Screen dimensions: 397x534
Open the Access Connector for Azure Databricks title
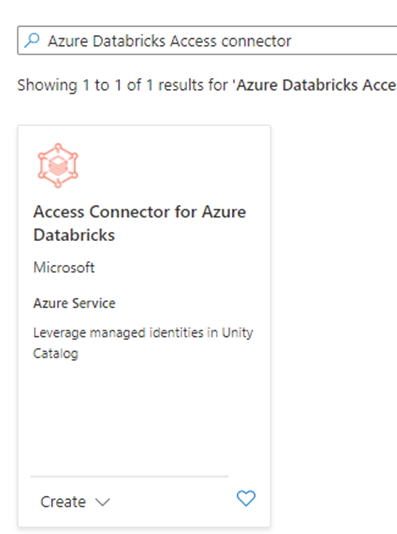point(140,223)
